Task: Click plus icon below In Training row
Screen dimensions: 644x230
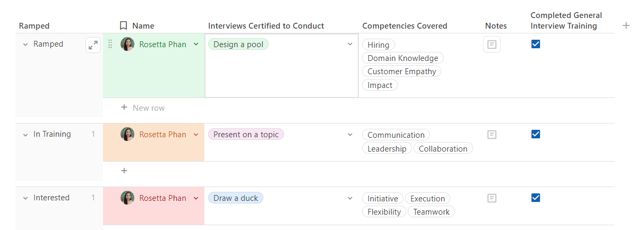Action: tap(124, 171)
